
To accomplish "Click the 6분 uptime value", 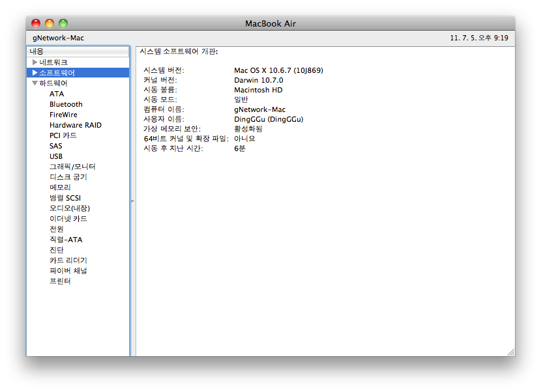I will pyautogui.click(x=239, y=148).
